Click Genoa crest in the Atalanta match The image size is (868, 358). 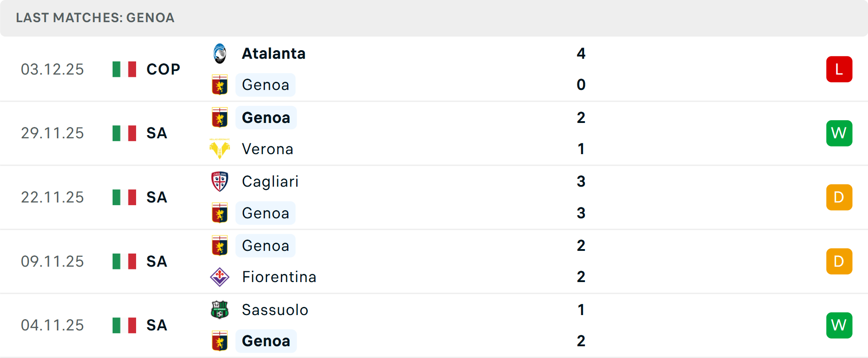[x=220, y=85]
